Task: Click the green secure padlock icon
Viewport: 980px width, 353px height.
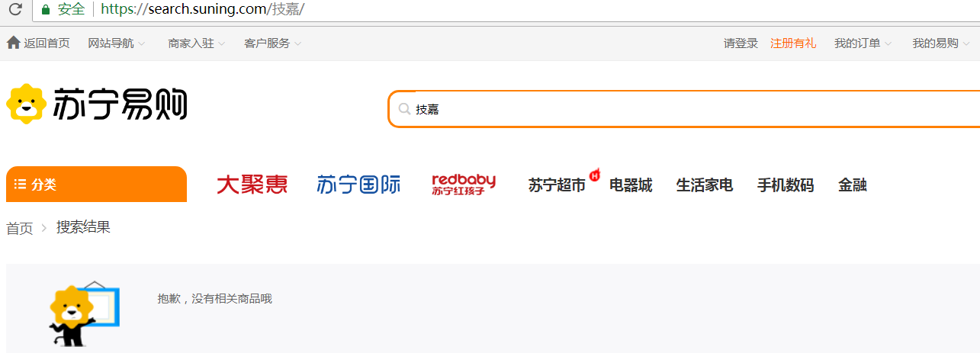Action: click(x=46, y=10)
